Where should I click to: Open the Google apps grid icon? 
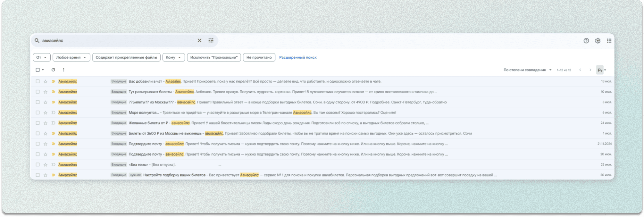pos(609,41)
